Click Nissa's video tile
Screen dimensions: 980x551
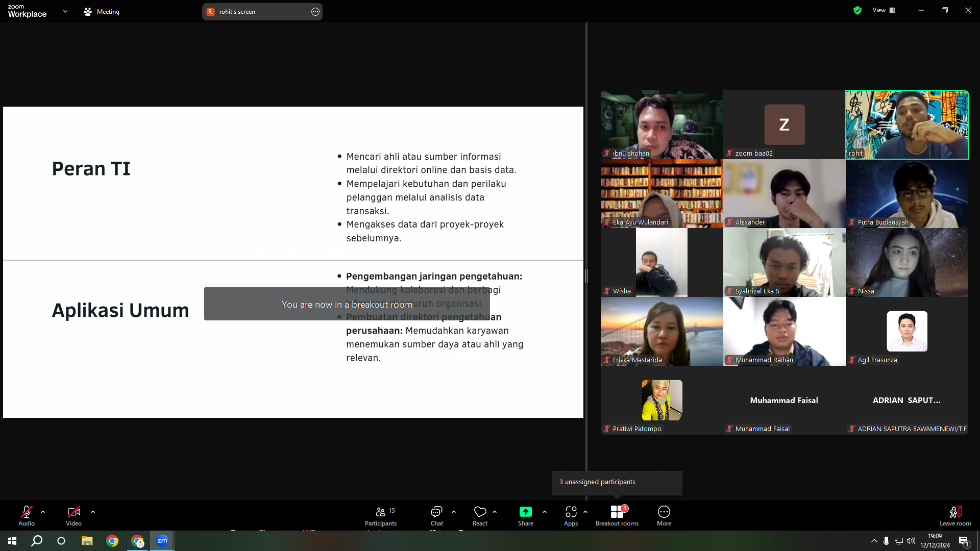point(907,263)
